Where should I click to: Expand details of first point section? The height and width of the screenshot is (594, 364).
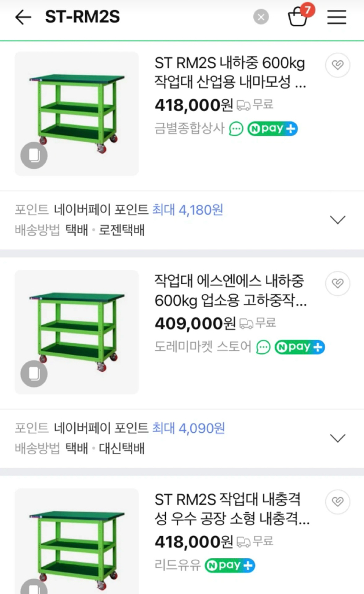tap(337, 220)
